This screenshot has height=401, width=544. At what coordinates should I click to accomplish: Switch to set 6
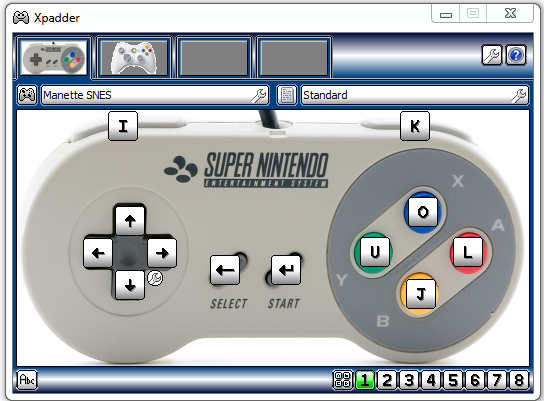475,380
